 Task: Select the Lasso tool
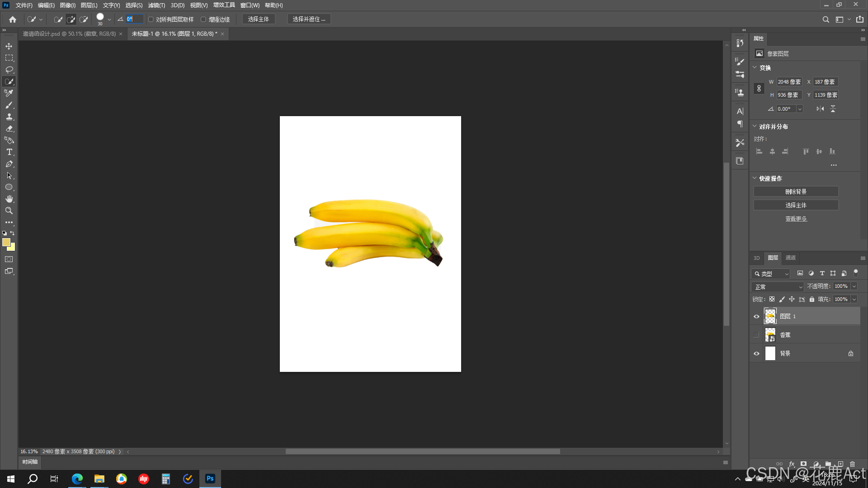(x=9, y=70)
